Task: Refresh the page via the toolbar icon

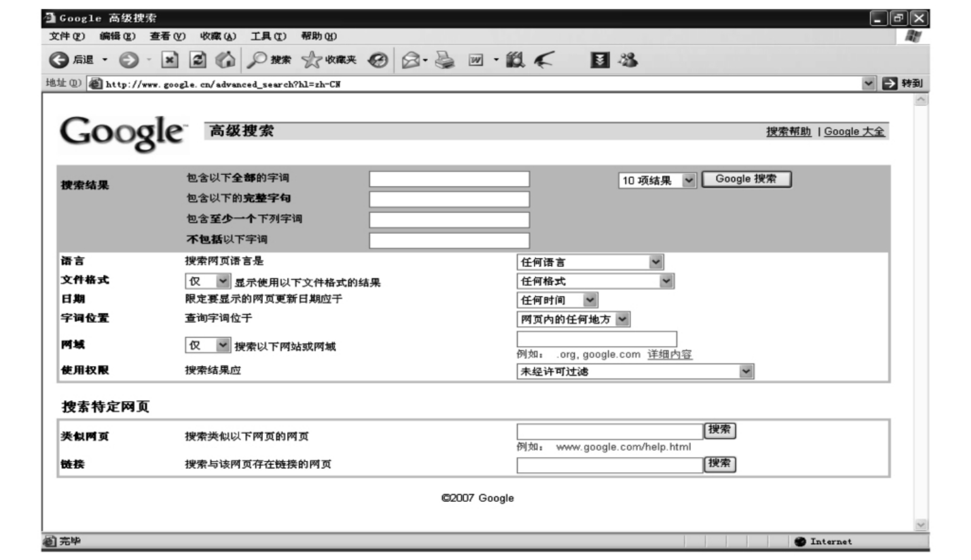Action: click(x=198, y=60)
